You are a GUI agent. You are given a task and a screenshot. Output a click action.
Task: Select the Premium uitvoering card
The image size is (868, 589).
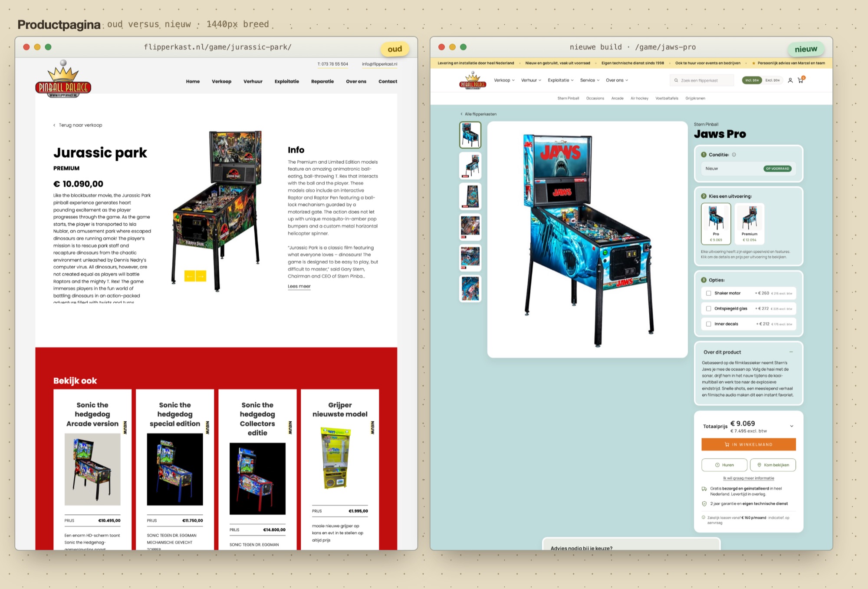750,224
